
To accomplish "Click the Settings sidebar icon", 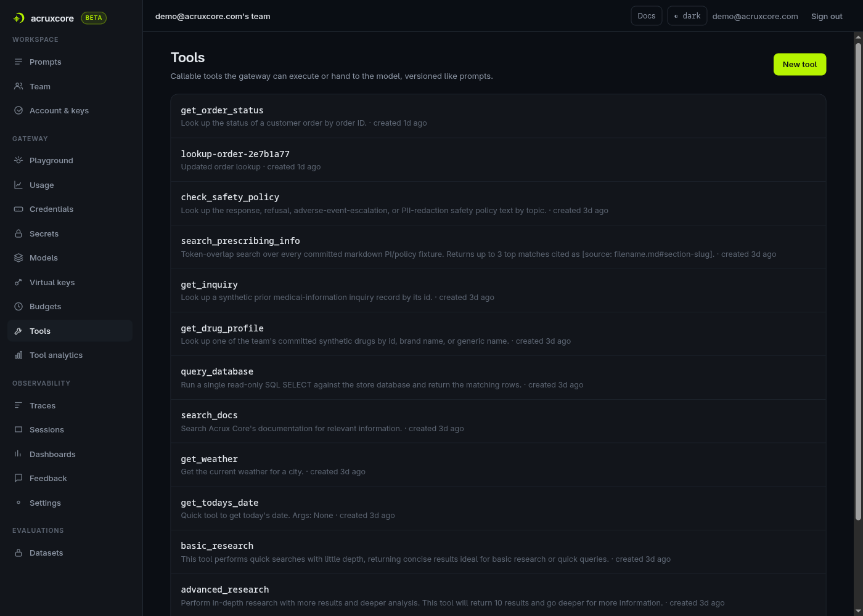I will pos(18,503).
